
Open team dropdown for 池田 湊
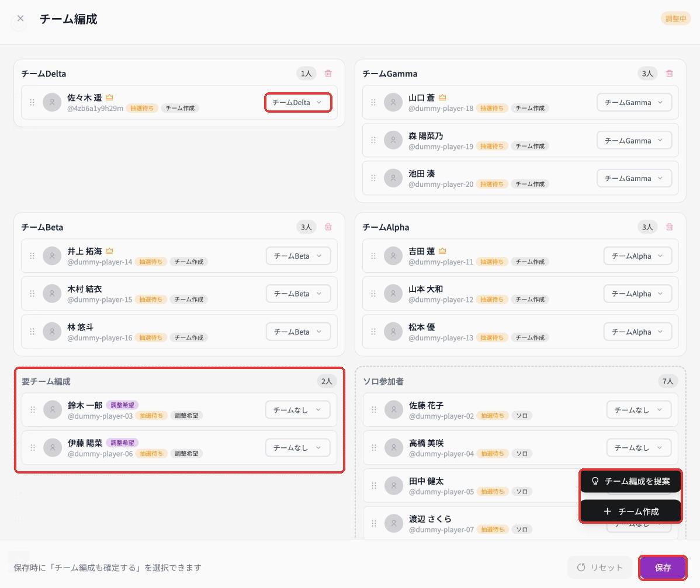[634, 179]
